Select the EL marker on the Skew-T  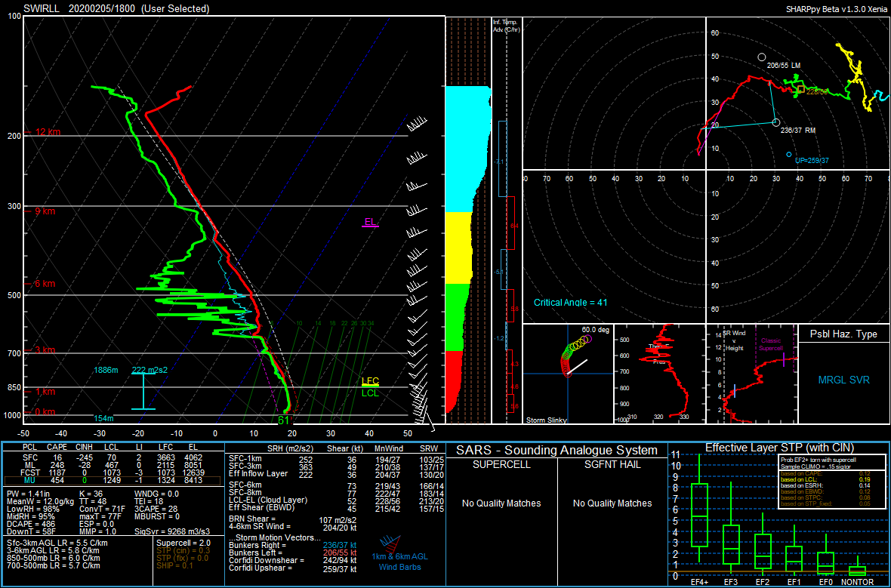[370, 222]
